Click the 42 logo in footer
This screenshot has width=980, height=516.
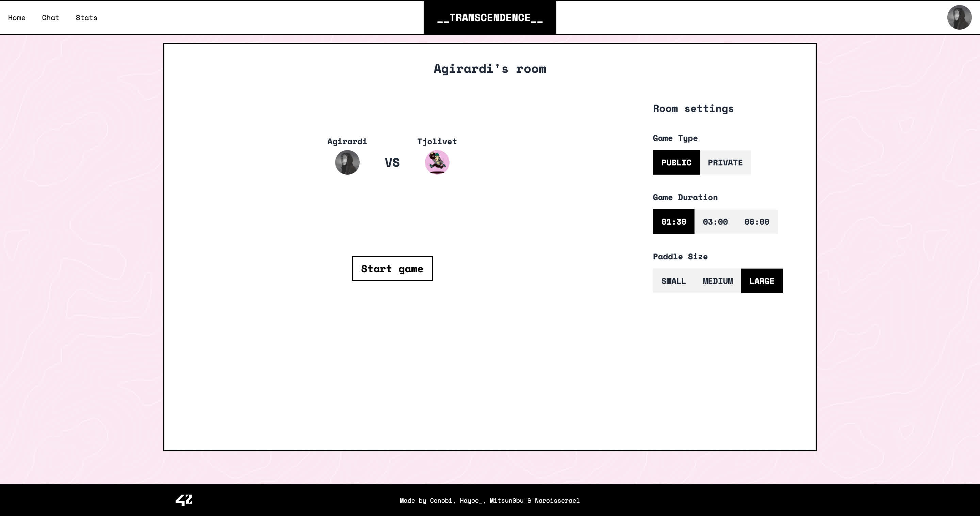point(184,500)
